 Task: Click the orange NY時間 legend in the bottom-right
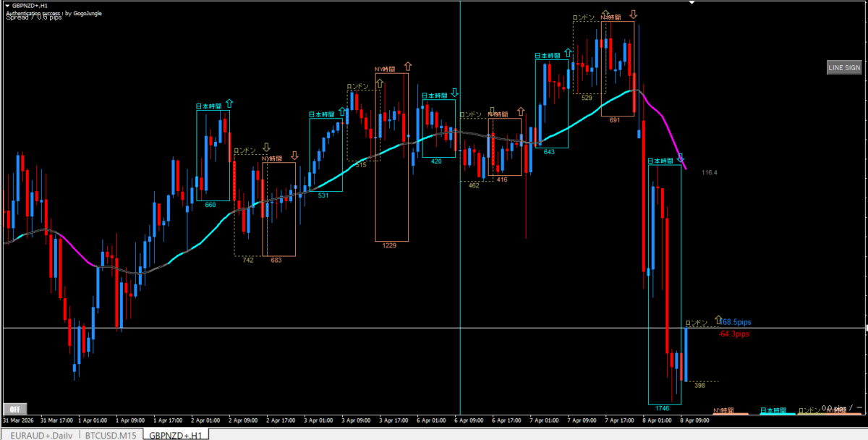[x=728, y=410]
